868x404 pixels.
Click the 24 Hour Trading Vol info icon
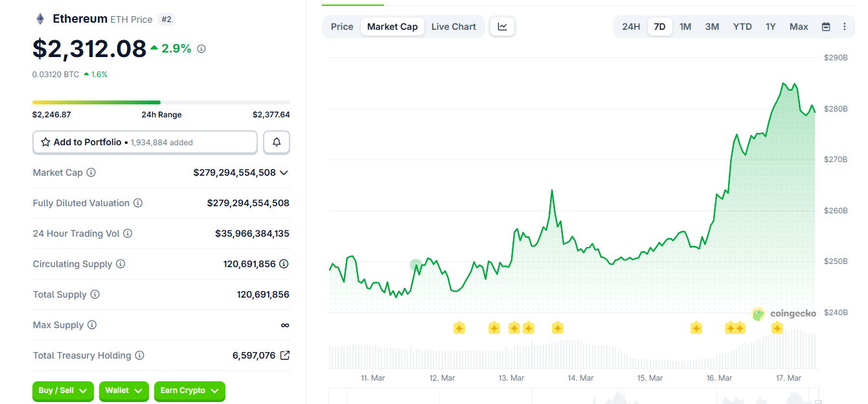[x=128, y=233]
